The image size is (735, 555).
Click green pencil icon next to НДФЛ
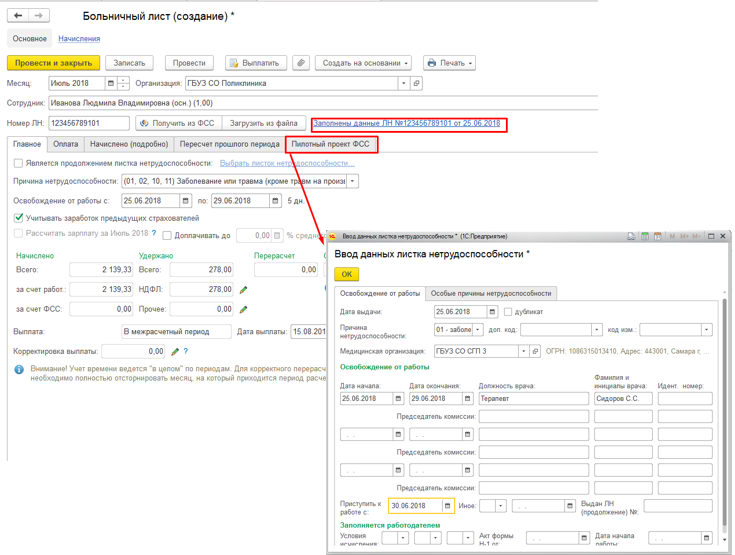pos(243,290)
